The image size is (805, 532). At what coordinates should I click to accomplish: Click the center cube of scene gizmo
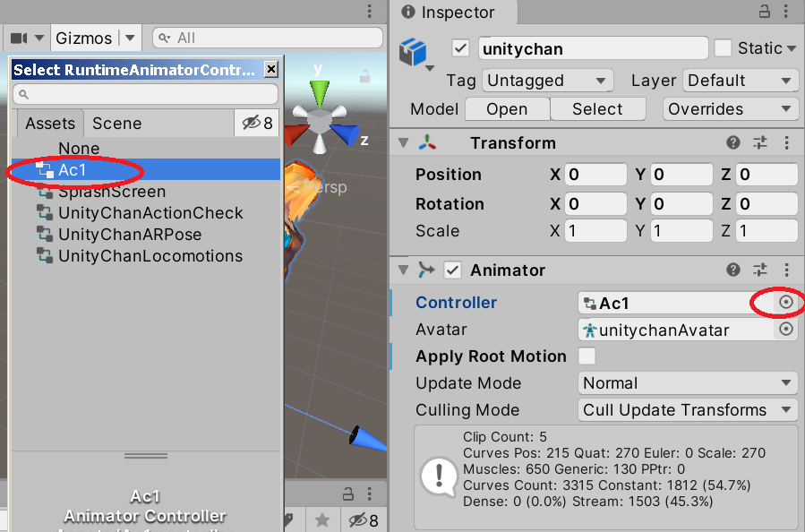(x=320, y=122)
